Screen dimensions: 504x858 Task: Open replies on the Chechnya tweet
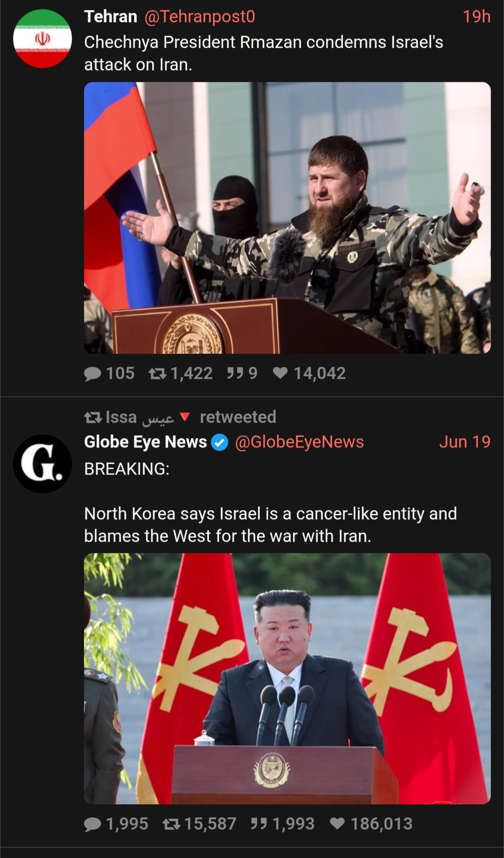[x=92, y=374]
